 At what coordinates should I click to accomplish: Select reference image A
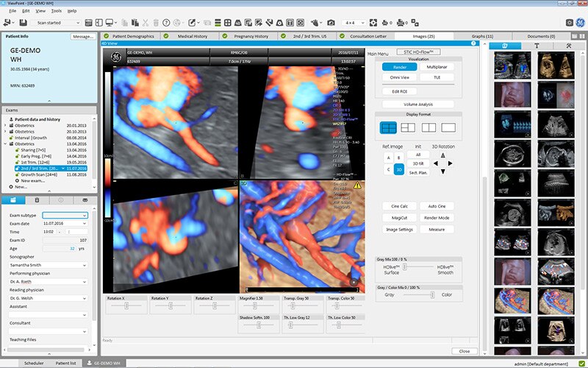[x=388, y=158]
